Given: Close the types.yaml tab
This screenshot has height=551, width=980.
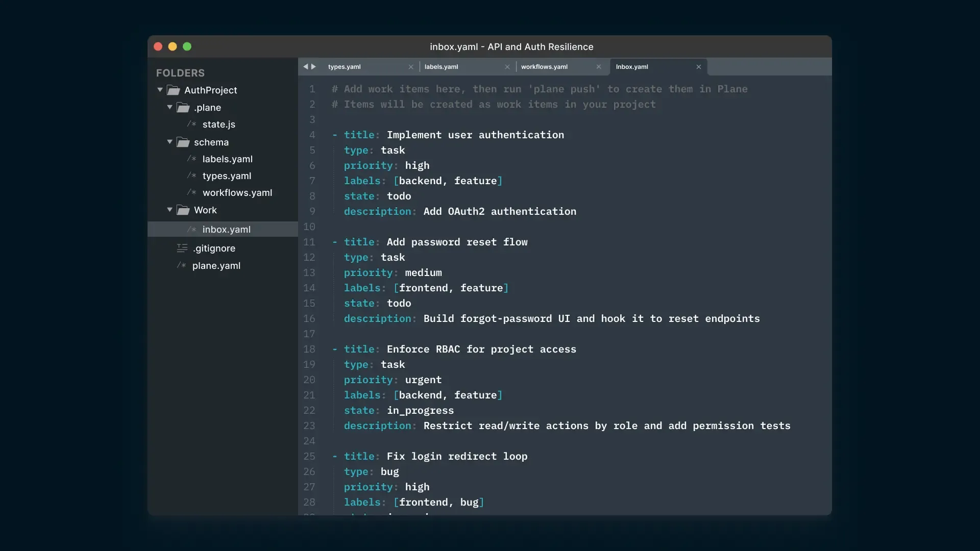Looking at the screenshot, I should [411, 67].
